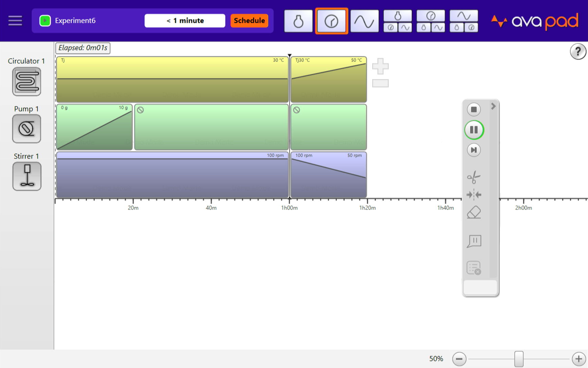Image resolution: width=588 pixels, height=368 pixels.
Task: Click the green Experiment6 status icon
Action: point(45,20)
